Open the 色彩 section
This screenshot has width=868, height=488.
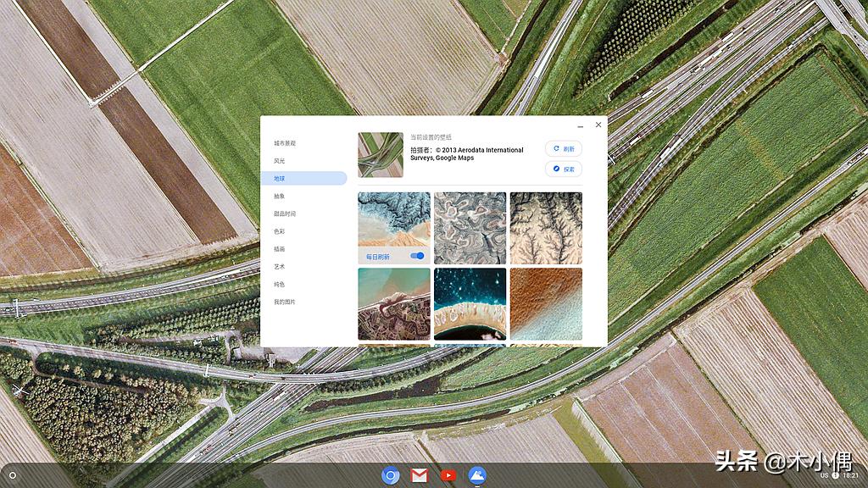point(278,230)
